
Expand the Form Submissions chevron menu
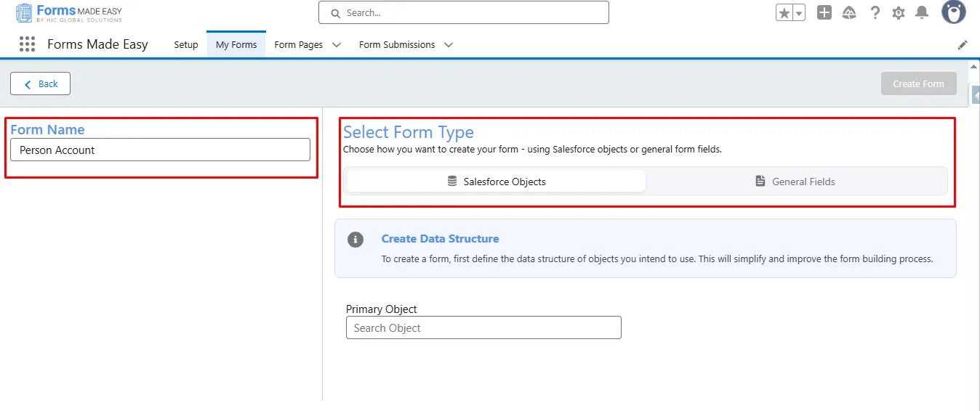[x=449, y=45]
